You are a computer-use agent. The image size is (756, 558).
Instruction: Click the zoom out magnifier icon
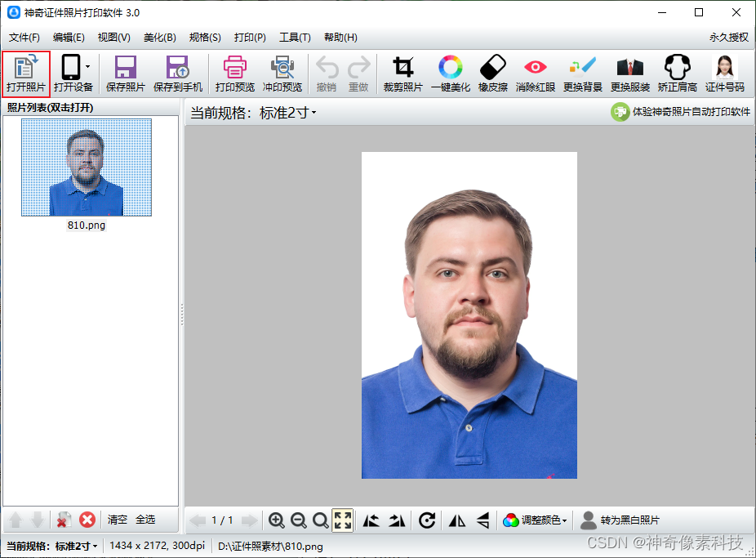coord(299,520)
